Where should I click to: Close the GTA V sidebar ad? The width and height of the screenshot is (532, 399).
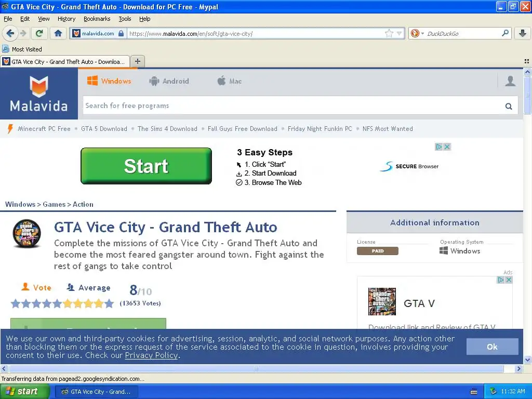point(509,280)
